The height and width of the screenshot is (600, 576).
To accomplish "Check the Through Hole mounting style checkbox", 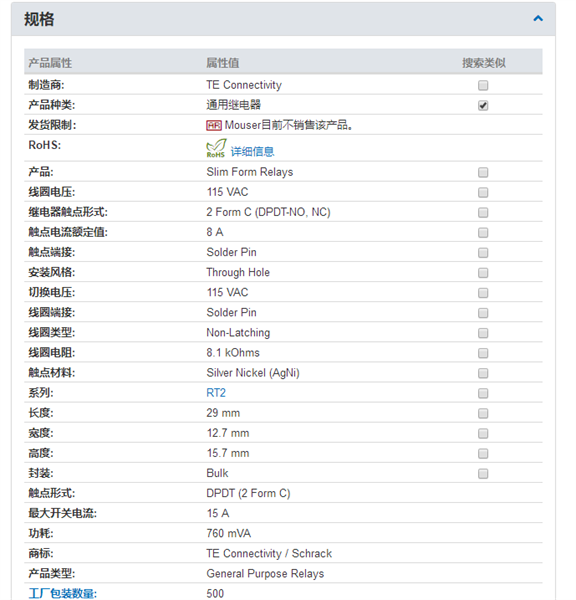I will (483, 273).
